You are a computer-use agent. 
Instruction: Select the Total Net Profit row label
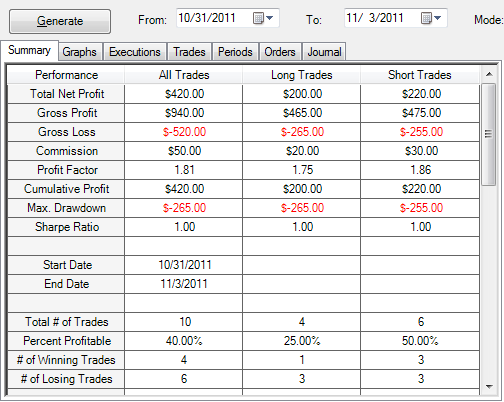67,94
